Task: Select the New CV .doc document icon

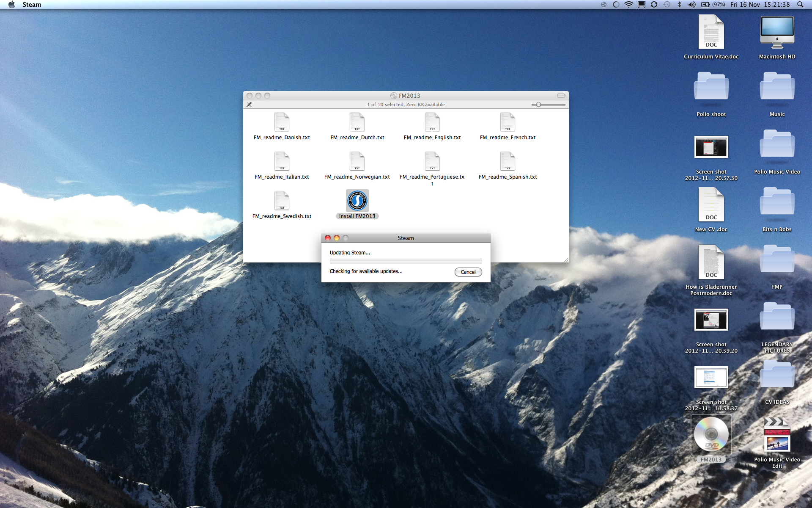Action: [711, 204]
